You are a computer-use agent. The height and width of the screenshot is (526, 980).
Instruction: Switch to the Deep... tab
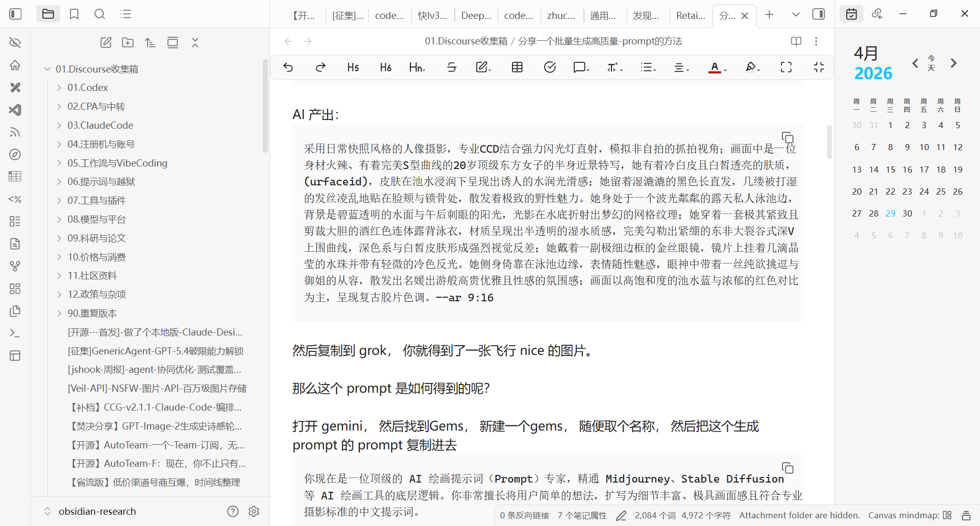point(476,15)
